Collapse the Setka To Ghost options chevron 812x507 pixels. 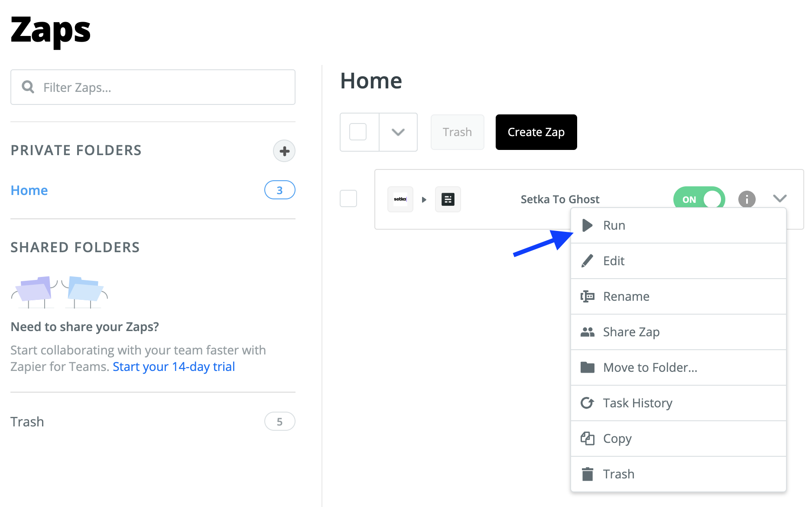780,198
